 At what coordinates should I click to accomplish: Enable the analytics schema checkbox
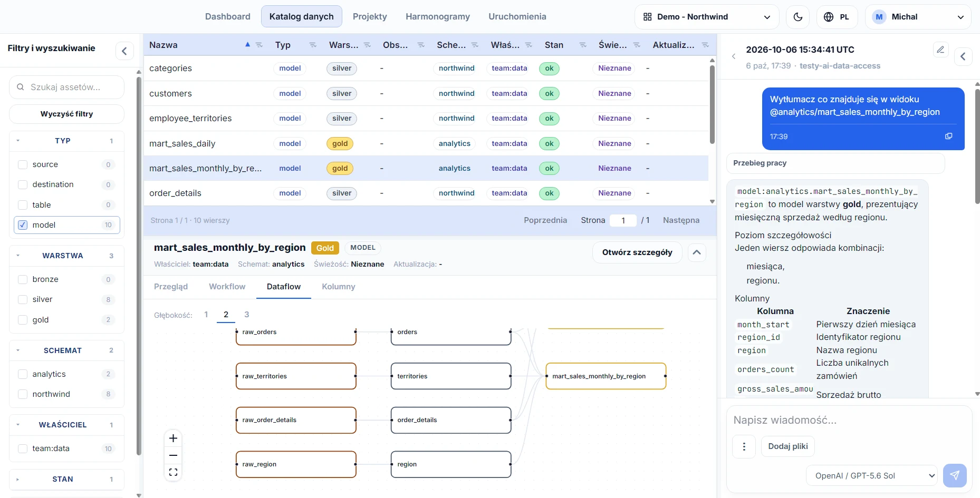[x=23, y=374]
